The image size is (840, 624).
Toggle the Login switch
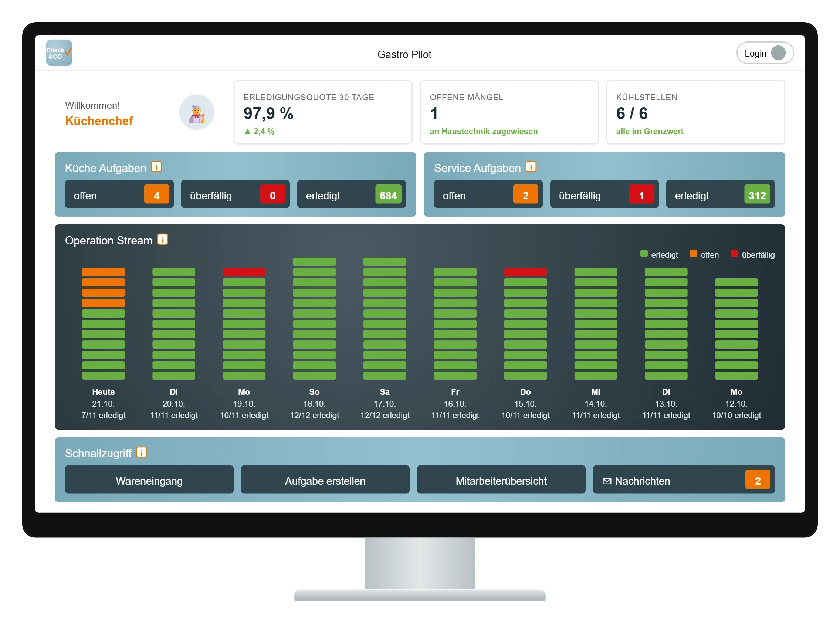coord(765,53)
